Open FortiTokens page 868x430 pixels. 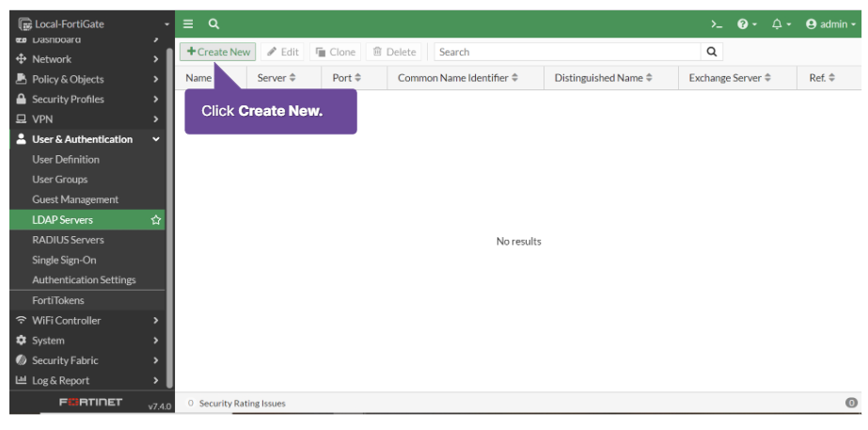point(58,300)
